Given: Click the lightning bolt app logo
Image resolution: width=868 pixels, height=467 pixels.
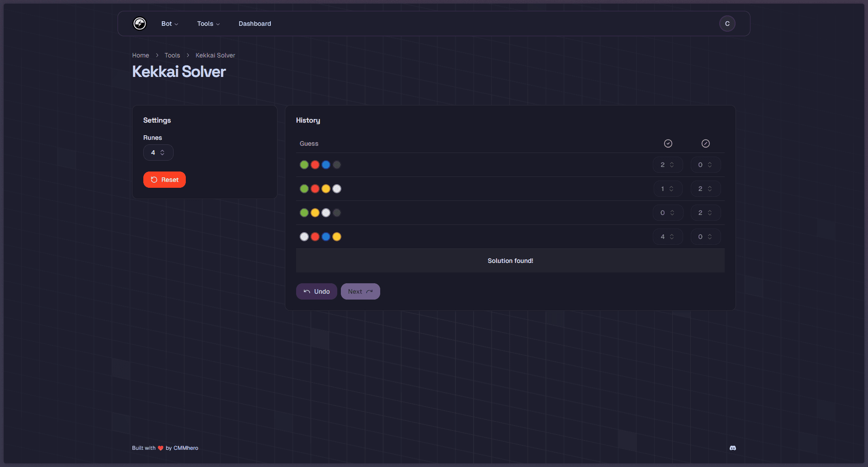Looking at the screenshot, I should (x=139, y=24).
